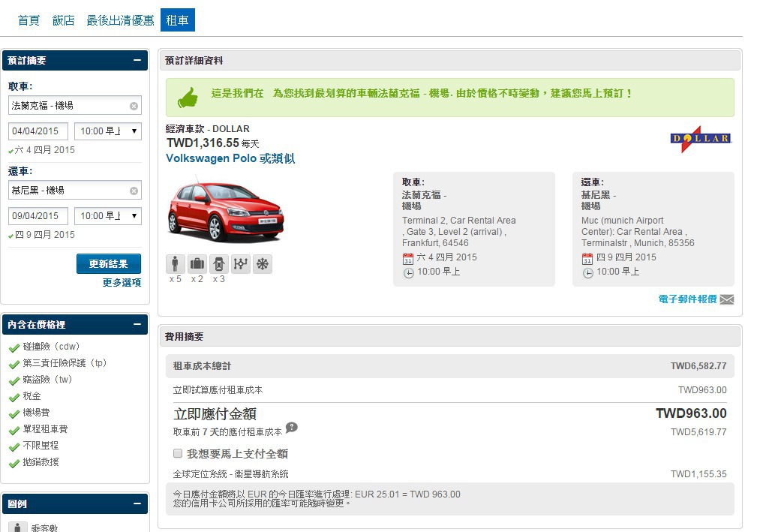This screenshot has height=532, width=769.
Task: Collapse the 內含在價格裡 panel
Action: pyautogui.click(x=137, y=325)
